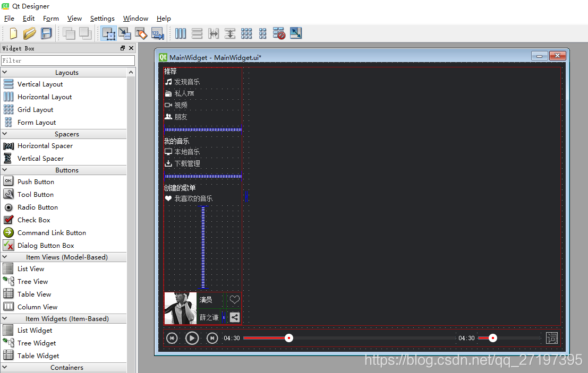Apply Lay Out in a Grid
Viewport: 588px width, 373px height.
(x=246, y=33)
